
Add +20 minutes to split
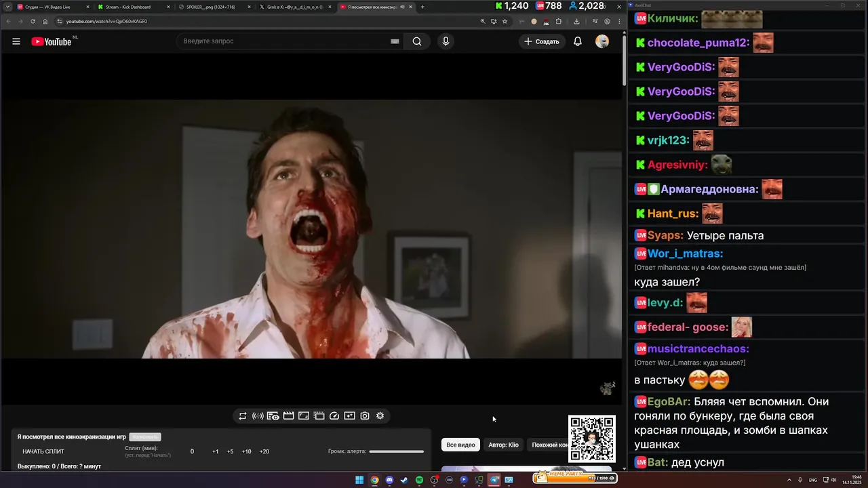(264, 451)
